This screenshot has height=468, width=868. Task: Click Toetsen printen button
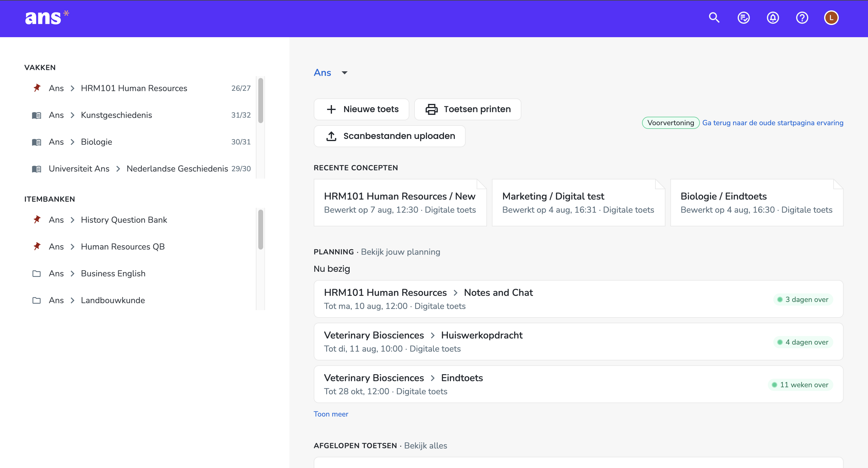tap(468, 109)
